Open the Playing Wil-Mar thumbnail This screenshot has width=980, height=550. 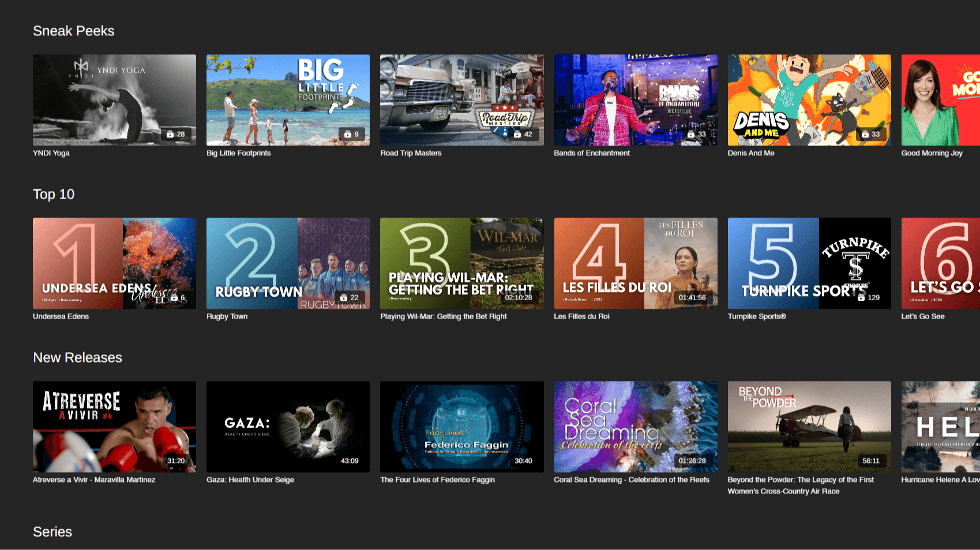(x=461, y=263)
